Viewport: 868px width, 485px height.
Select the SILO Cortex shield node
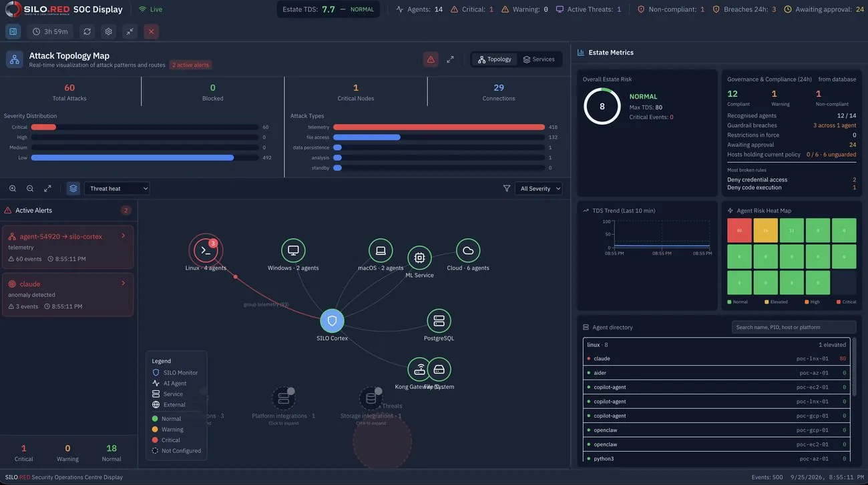[x=332, y=321]
